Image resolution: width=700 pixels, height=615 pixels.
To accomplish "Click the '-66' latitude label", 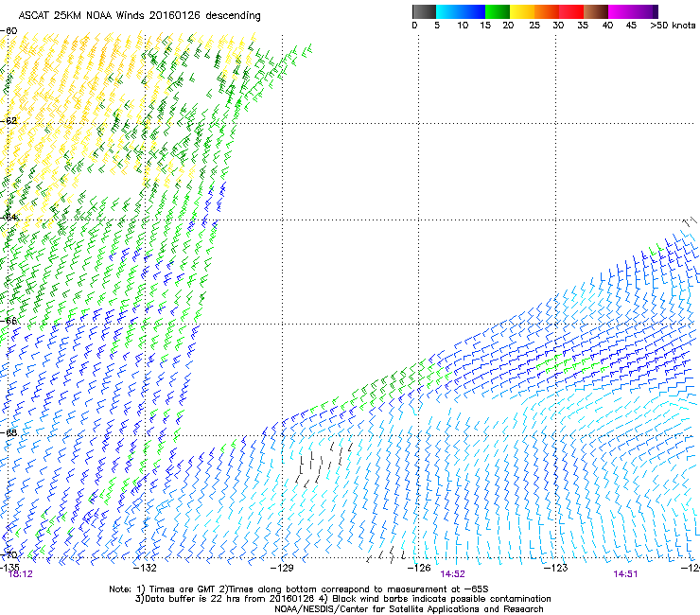I will 9,321.
